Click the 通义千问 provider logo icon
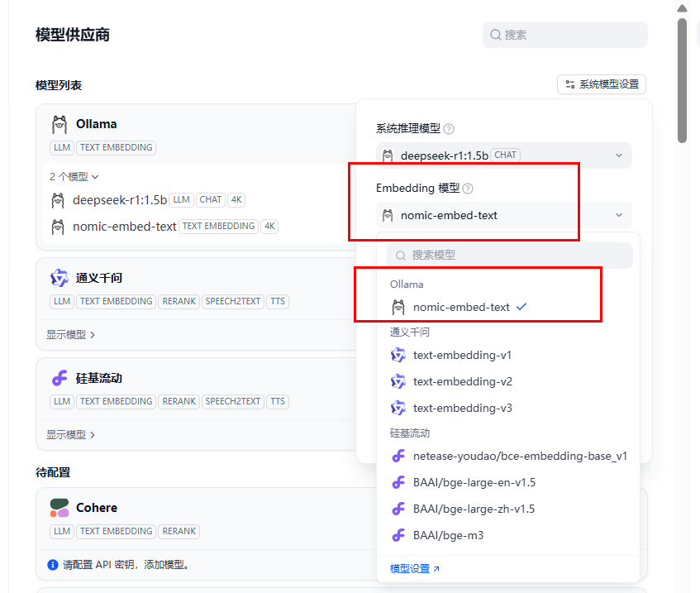Screen dimensions: 700x593 point(60,278)
